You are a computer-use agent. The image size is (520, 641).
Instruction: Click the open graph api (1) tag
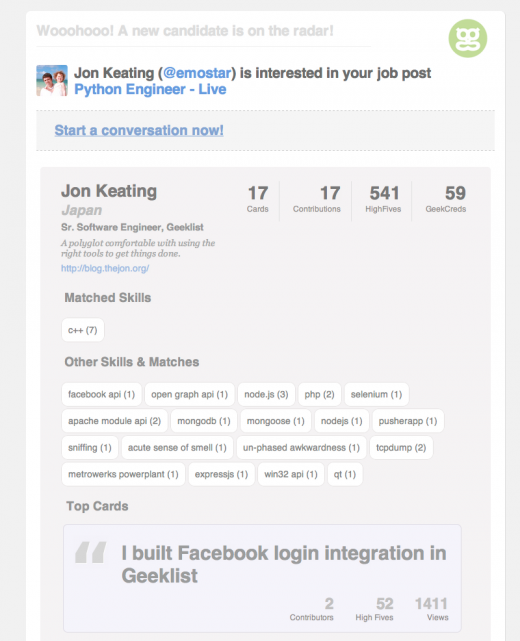[x=190, y=394]
